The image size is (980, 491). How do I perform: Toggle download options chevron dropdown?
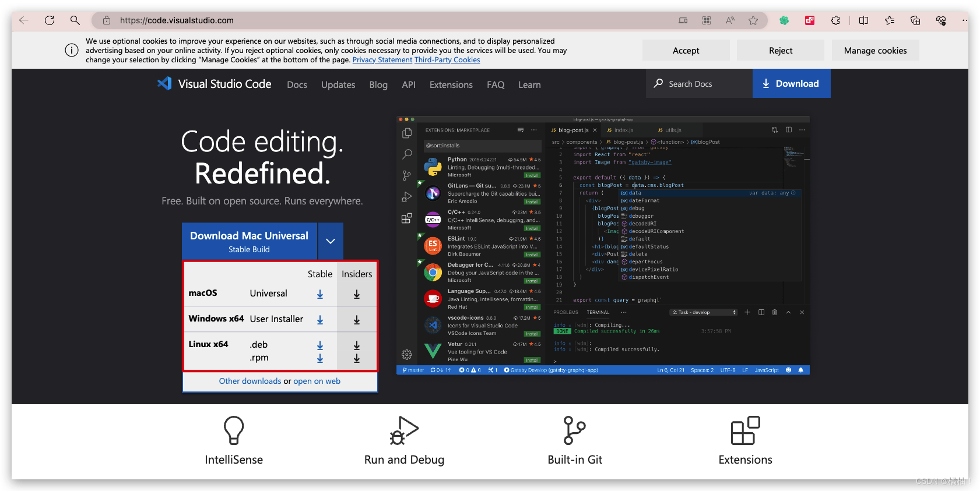click(331, 242)
